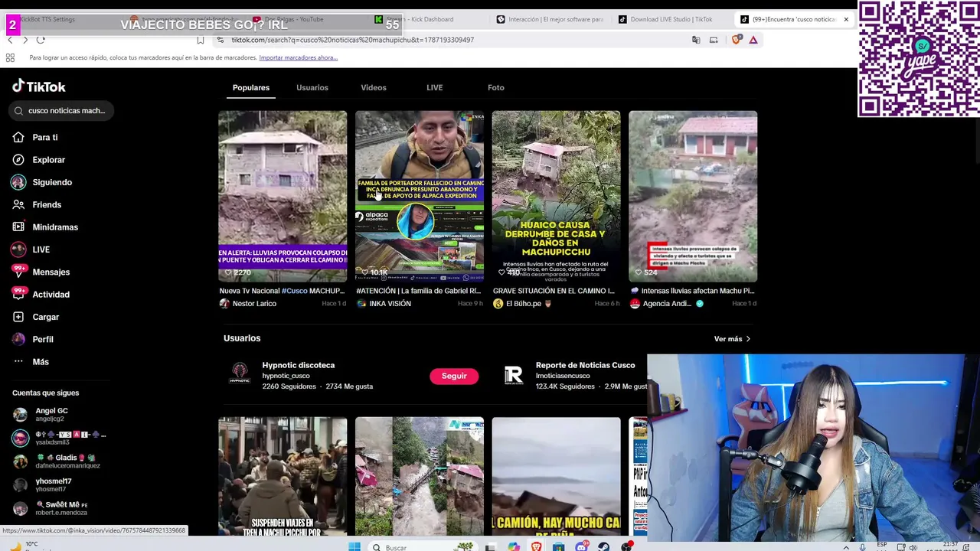Go back in browser history
The height and width of the screenshot is (551, 980).
point(10,40)
